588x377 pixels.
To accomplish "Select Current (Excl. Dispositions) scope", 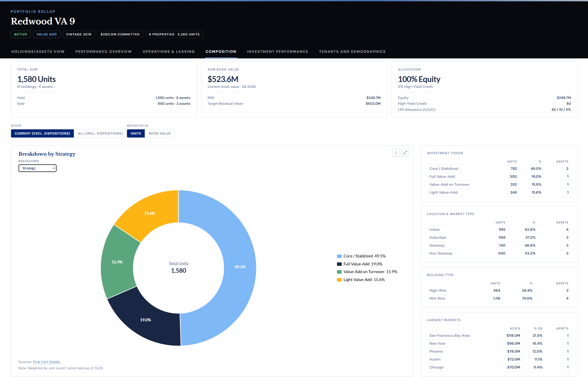I will click(x=42, y=133).
